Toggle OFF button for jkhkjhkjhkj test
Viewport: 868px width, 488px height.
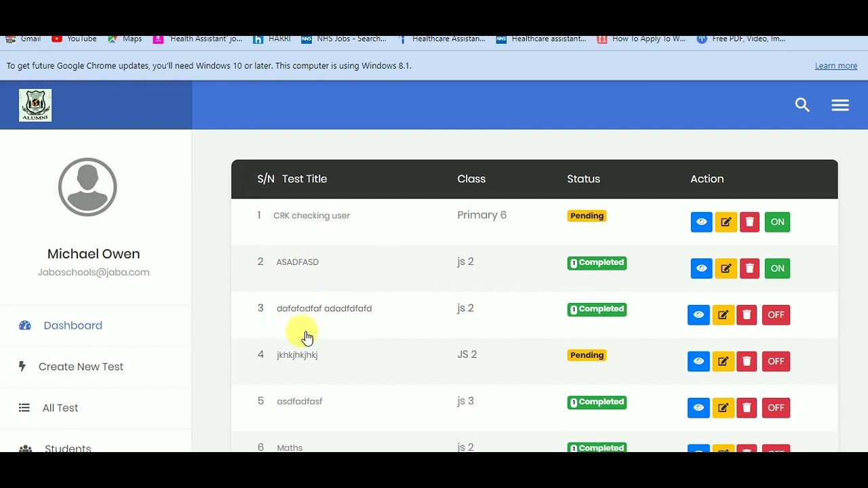point(776,361)
